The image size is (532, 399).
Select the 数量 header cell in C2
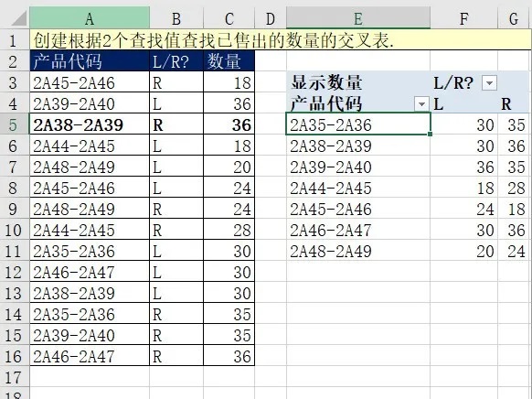[x=229, y=61]
